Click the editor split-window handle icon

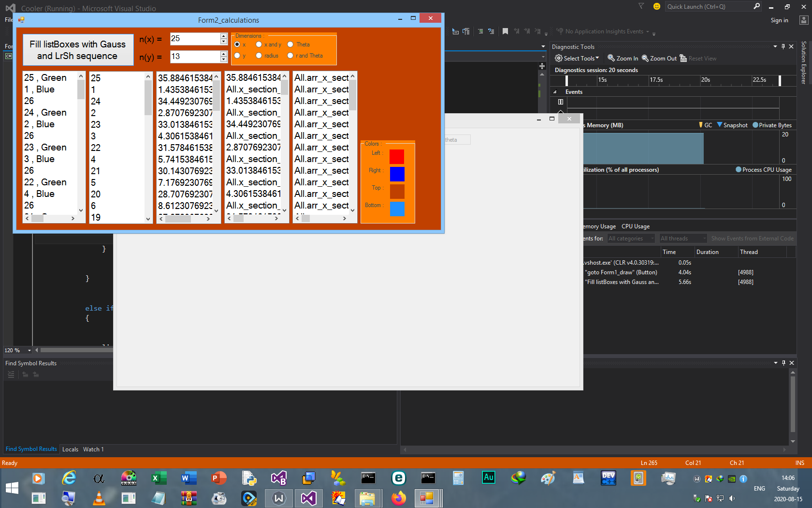[x=542, y=66]
